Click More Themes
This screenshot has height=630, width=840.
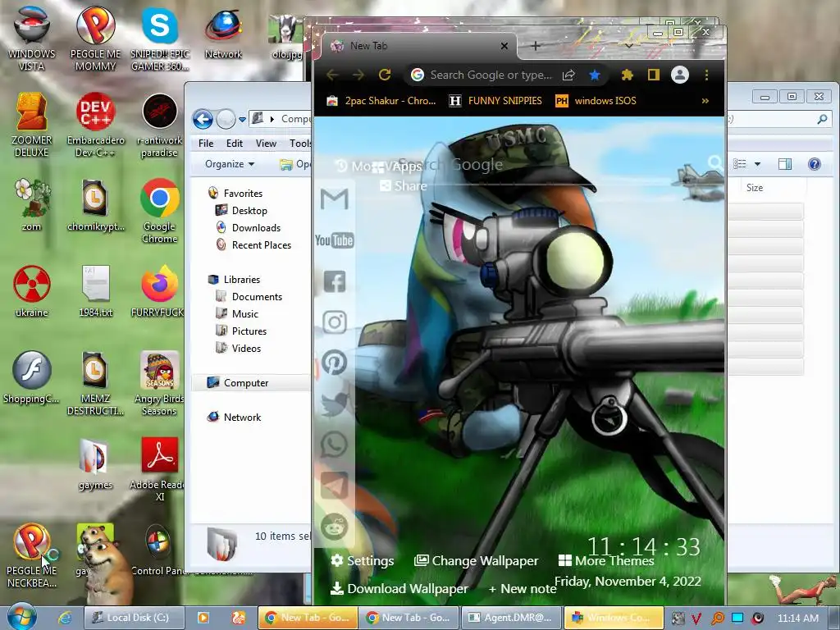pyautogui.click(x=606, y=561)
